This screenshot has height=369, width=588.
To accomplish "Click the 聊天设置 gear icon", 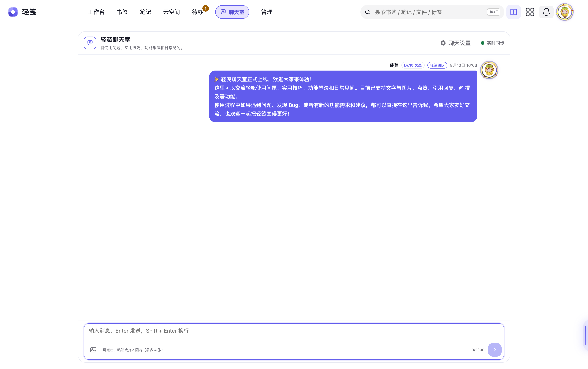I will tap(443, 43).
